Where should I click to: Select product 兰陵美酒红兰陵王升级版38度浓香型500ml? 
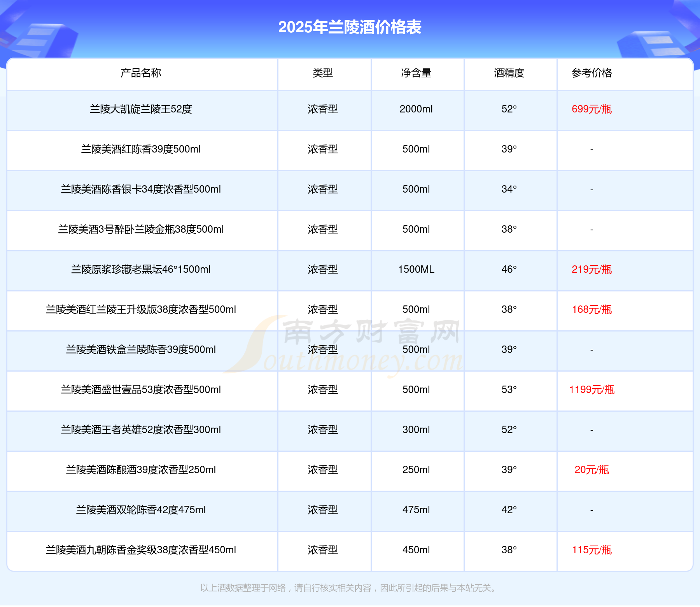pos(141,309)
